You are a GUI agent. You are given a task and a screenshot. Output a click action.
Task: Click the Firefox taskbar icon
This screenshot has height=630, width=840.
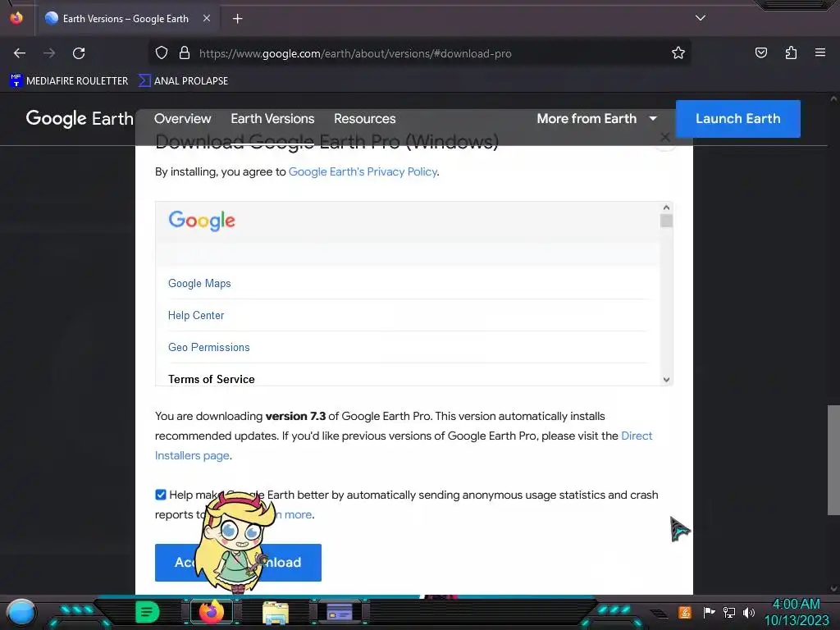[x=212, y=612]
